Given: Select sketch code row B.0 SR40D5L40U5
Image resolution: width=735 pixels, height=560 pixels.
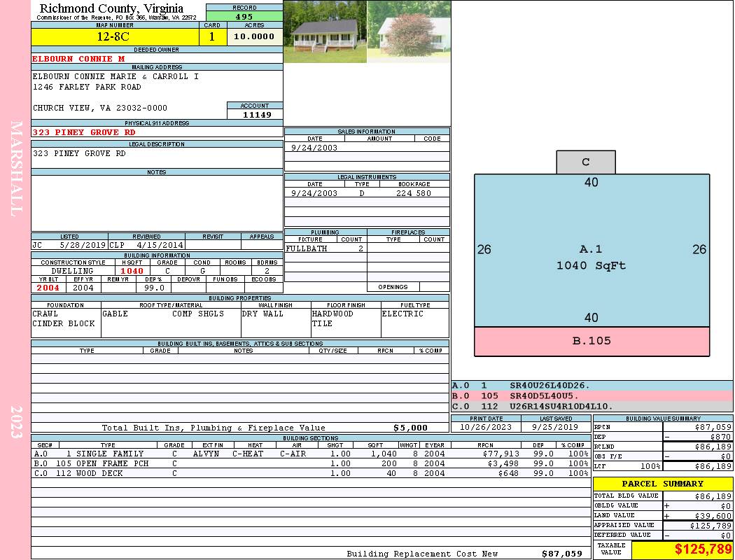Looking at the screenshot, I should click(592, 396).
